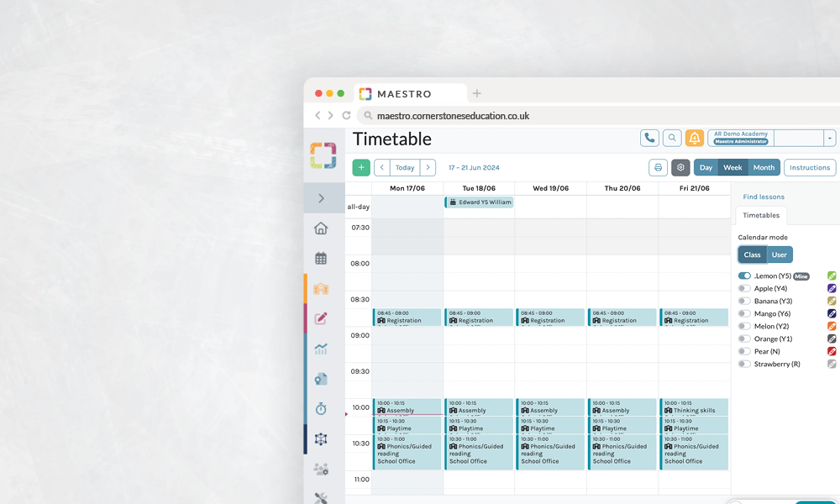Viewport: 840px width, 504px height.
Task: Open the notifications bell icon
Action: click(x=694, y=137)
